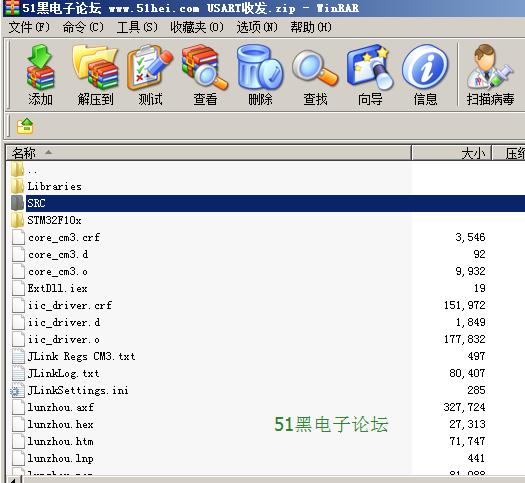525x483 pixels.
Task: Click the JLink Regs CM3.txt file icon
Action: 18,356
